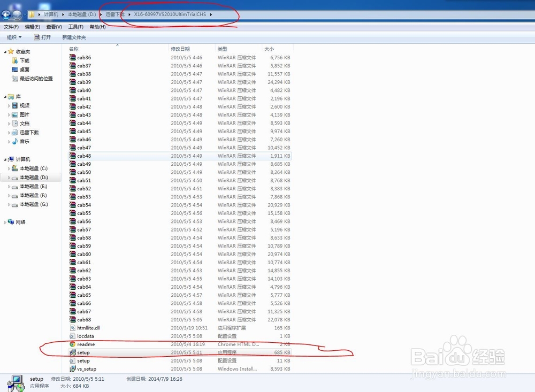The height and width of the screenshot is (392, 535).
Task: Open the 组织 dropdown menu
Action: click(x=14, y=37)
